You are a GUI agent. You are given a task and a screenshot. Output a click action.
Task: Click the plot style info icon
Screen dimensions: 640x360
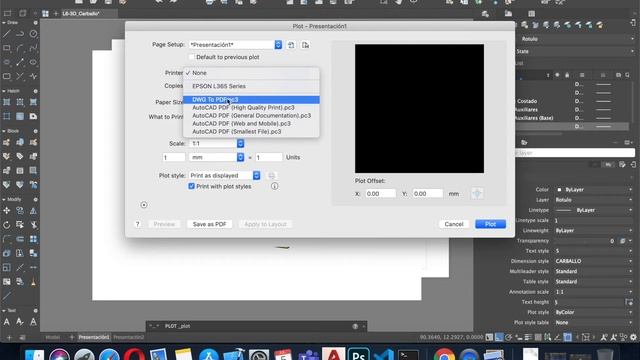pos(275,186)
